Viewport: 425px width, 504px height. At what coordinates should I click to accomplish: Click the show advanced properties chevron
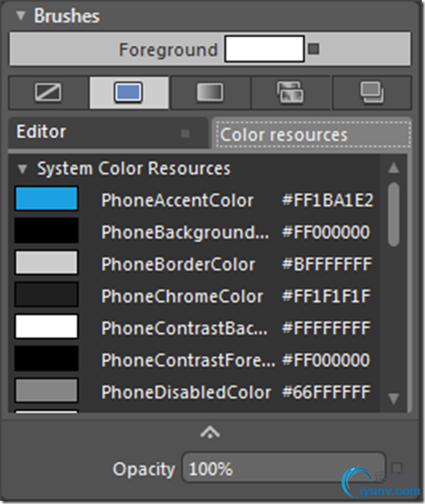210,432
